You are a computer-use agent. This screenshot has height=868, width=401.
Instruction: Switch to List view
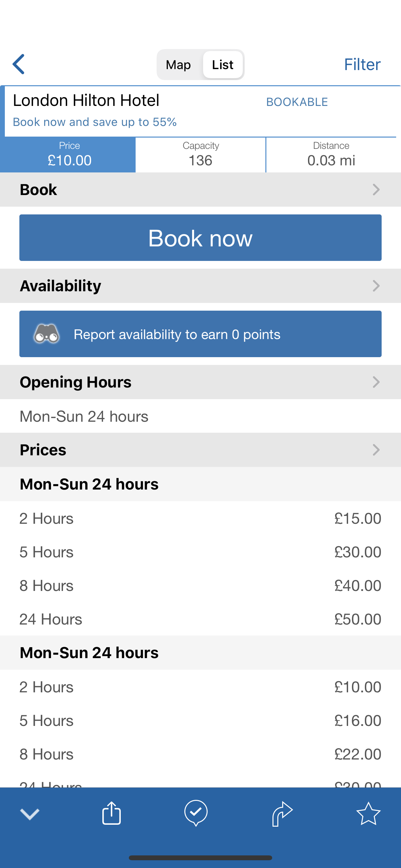[x=222, y=64]
